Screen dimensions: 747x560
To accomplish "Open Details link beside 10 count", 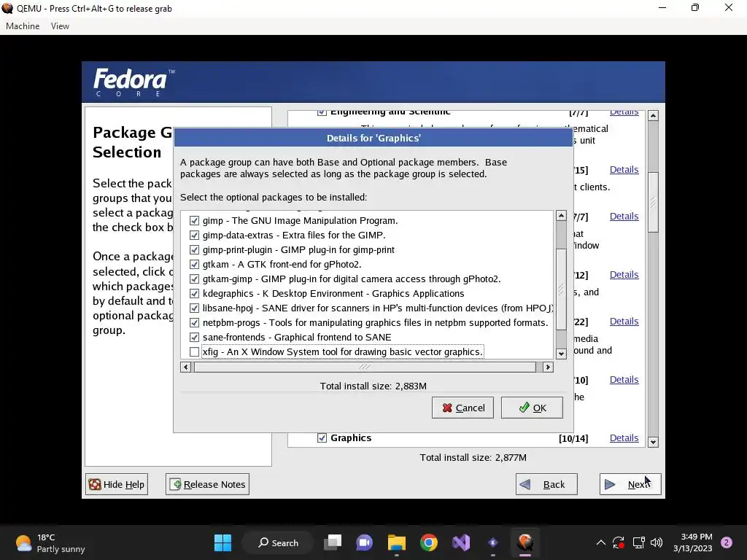I will (624, 379).
